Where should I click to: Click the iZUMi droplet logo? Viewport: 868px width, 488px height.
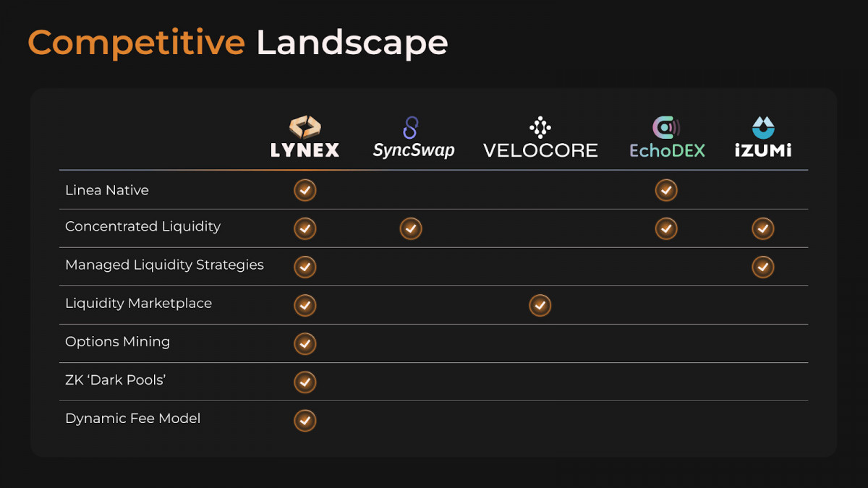click(763, 127)
